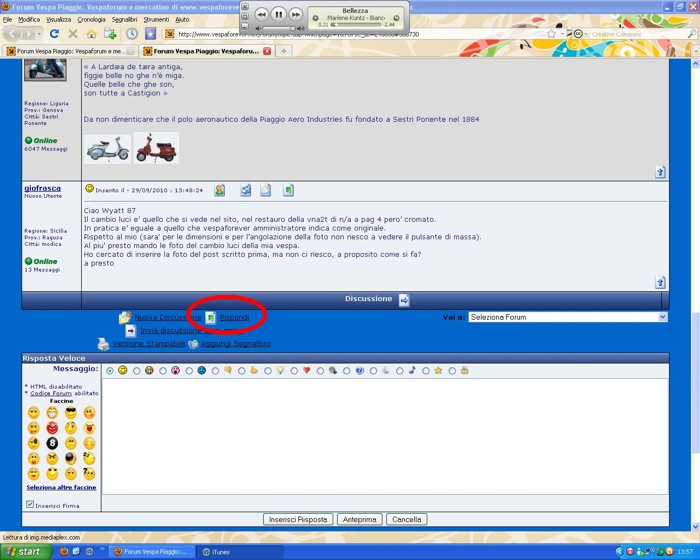View giofrasca's profile icon in post header
The image size is (700, 560).
(219, 190)
